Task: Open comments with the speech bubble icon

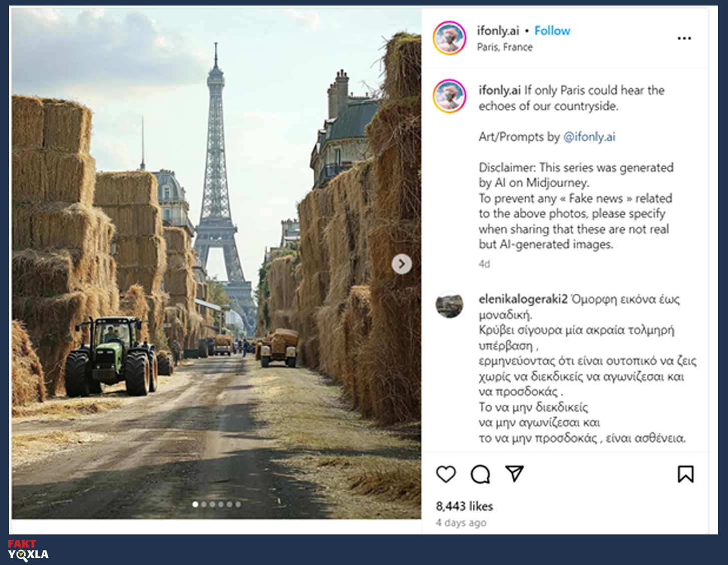Action: tap(480, 474)
